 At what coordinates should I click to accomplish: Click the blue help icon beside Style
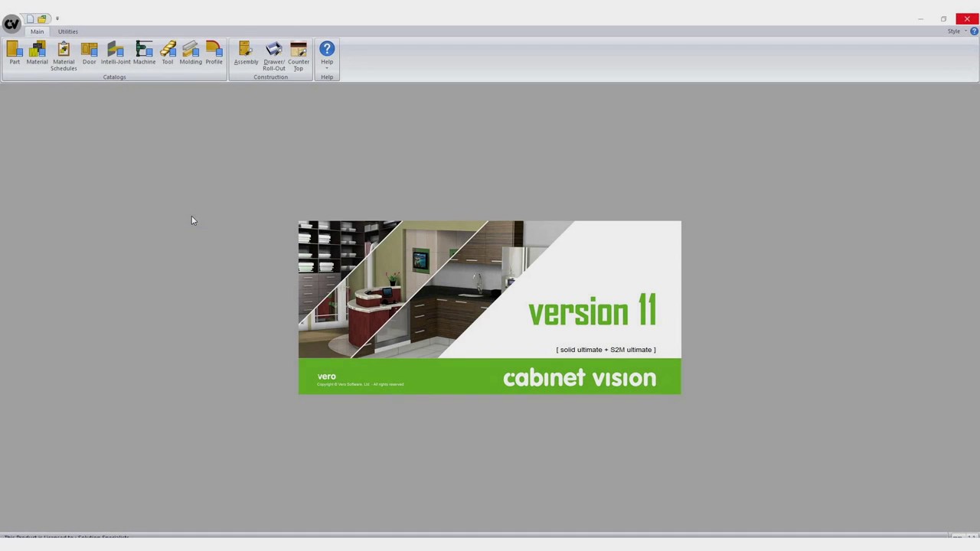pos(974,31)
